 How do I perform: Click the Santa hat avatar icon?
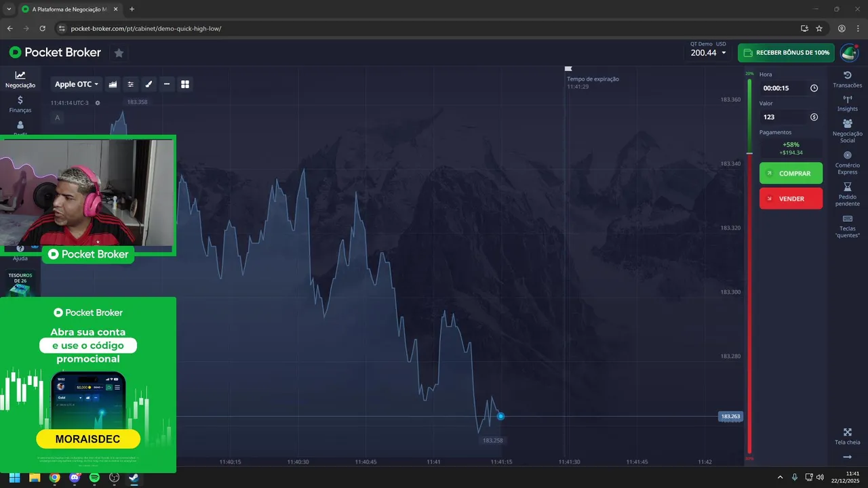[x=849, y=53]
